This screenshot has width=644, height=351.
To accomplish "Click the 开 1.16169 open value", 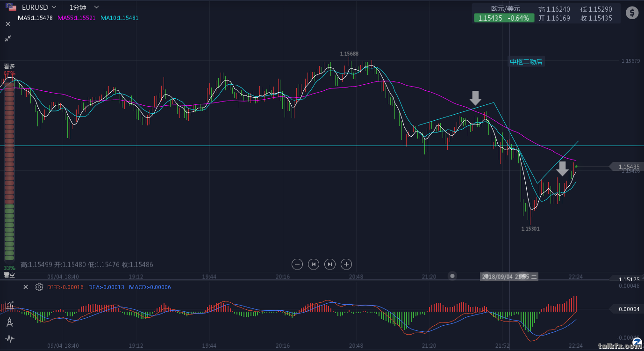I will point(554,18).
